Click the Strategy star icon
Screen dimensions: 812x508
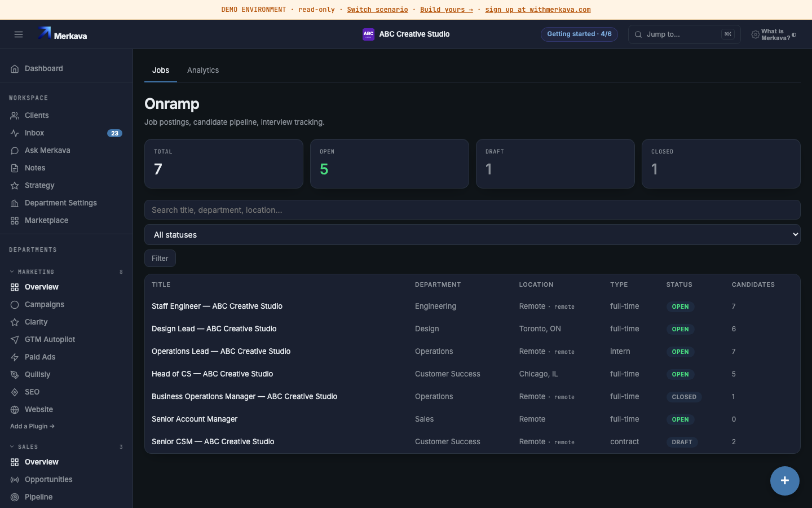coord(15,186)
